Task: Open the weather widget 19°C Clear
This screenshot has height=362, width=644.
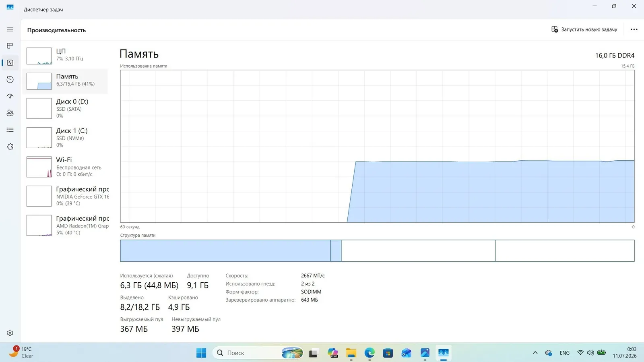Action: (22, 352)
